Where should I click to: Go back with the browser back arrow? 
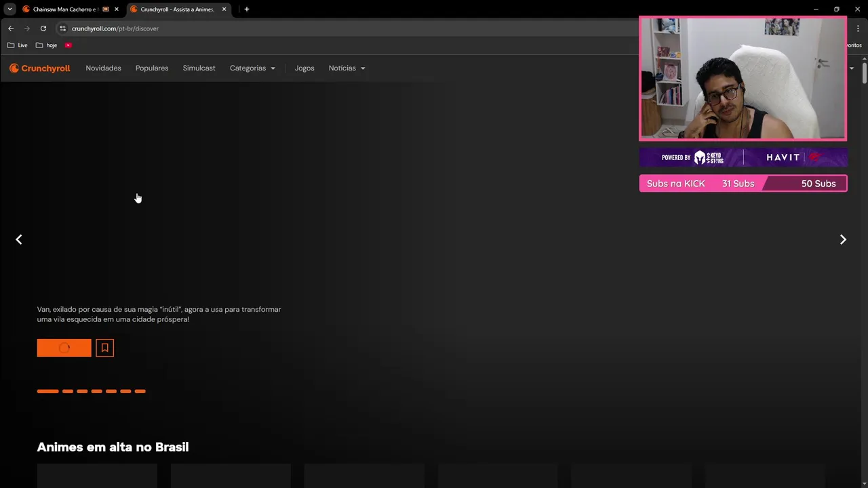11,28
